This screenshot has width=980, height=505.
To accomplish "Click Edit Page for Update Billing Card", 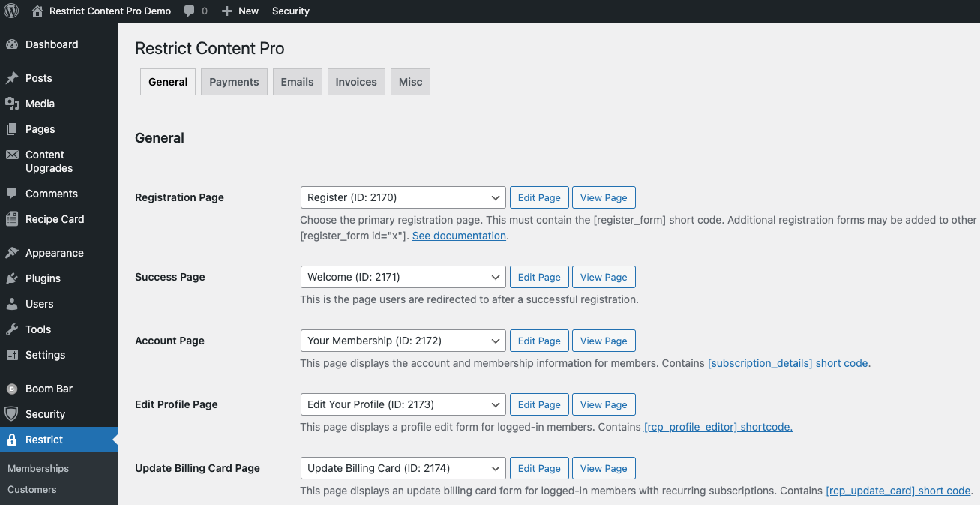I will point(539,468).
